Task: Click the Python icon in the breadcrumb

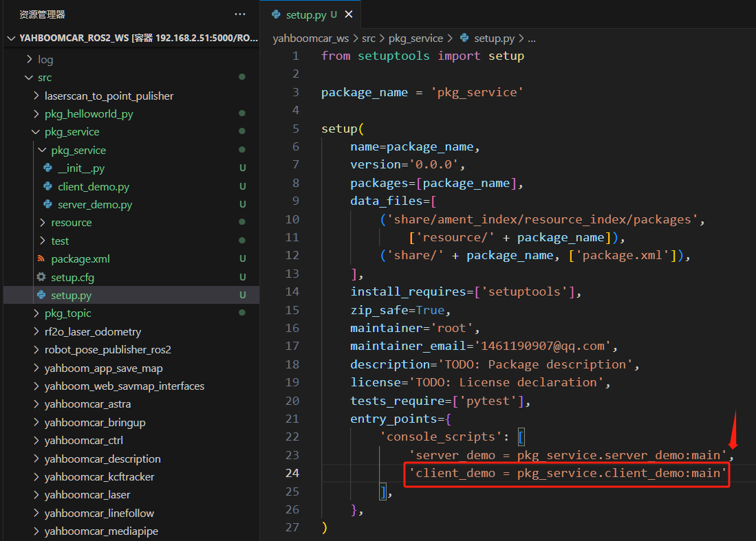Action: pyautogui.click(x=464, y=38)
